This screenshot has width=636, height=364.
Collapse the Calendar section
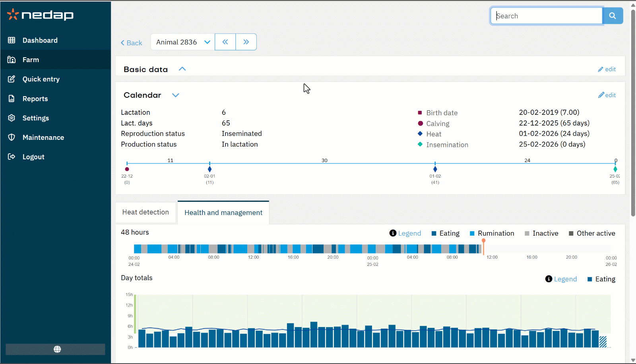pyautogui.click(x=175, y=95)
